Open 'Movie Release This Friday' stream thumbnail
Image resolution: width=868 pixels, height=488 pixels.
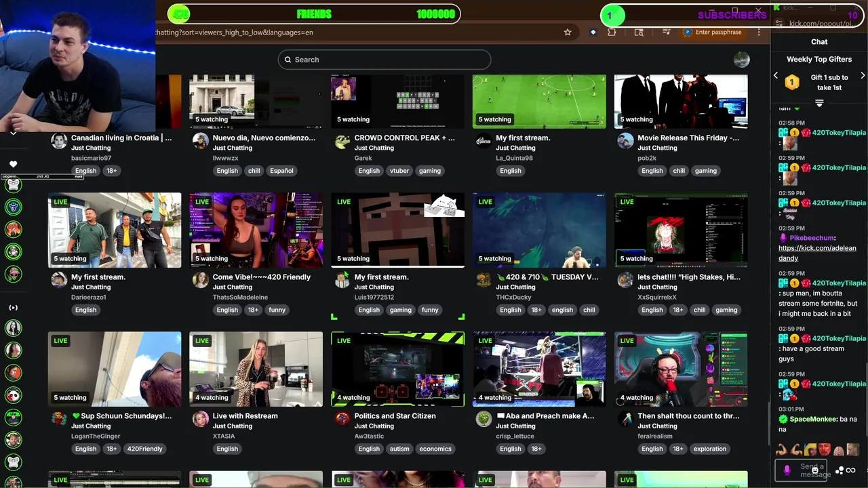point(681,101)
